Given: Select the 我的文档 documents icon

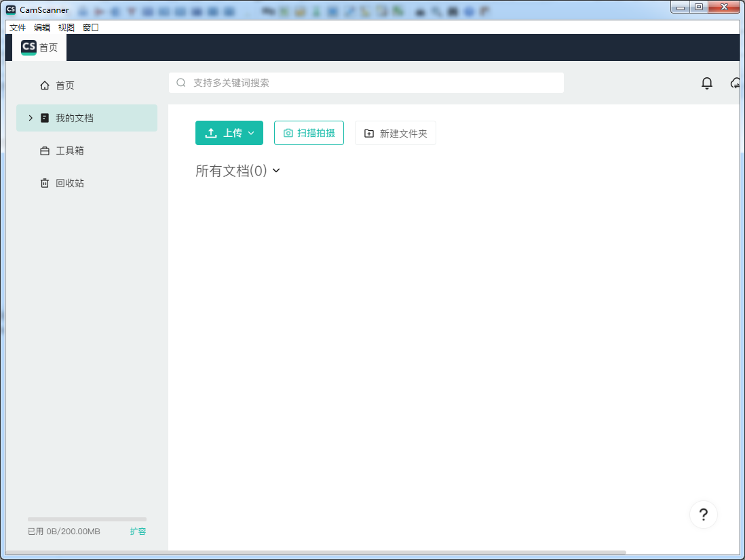Looking at the screenshot, I should 43,117.
